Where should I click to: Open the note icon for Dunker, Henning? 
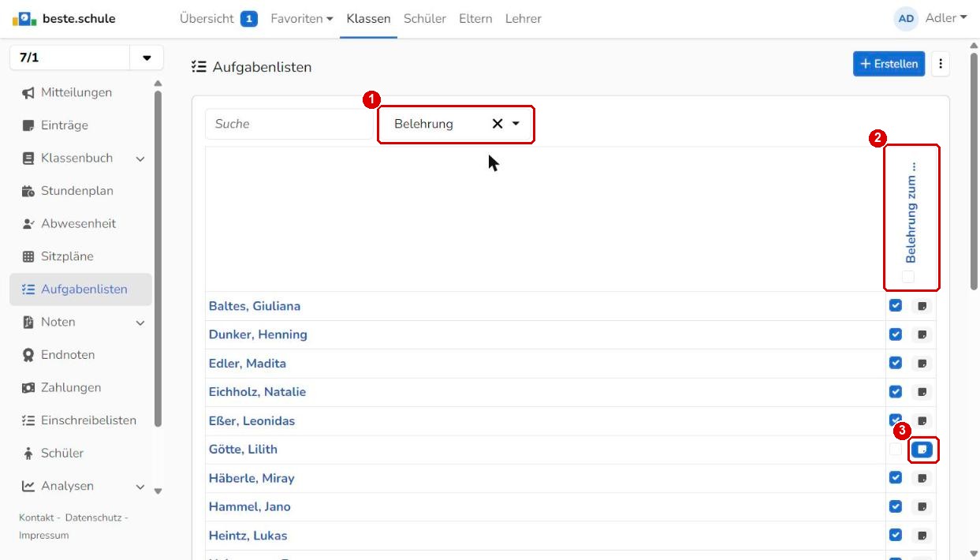[922, 334]
